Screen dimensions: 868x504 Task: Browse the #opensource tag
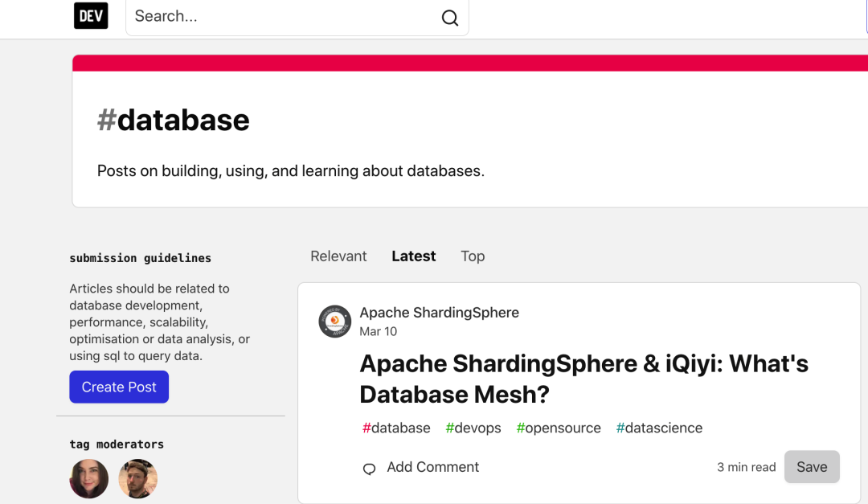tap(559, 428)
